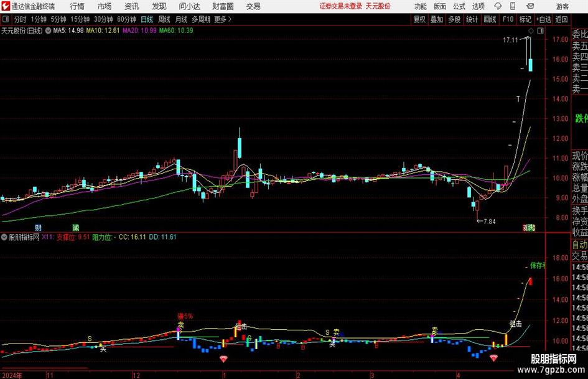
Task: Expand 更多 periods chevron
Action: coord(230,19)
